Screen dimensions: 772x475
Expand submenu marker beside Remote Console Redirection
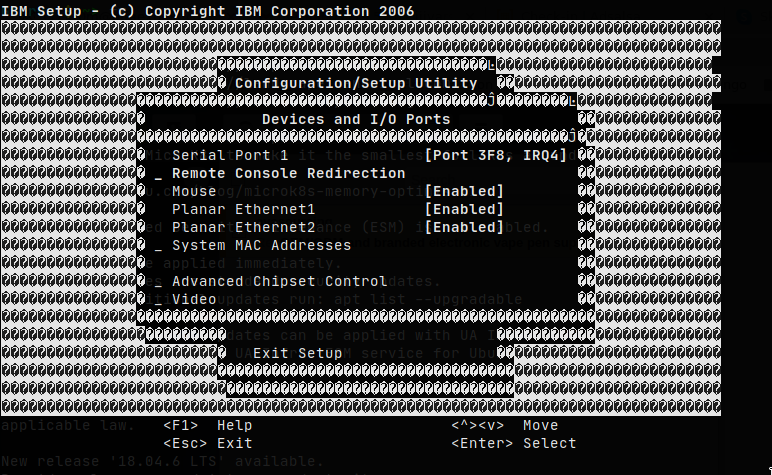(x=158, y=175)
